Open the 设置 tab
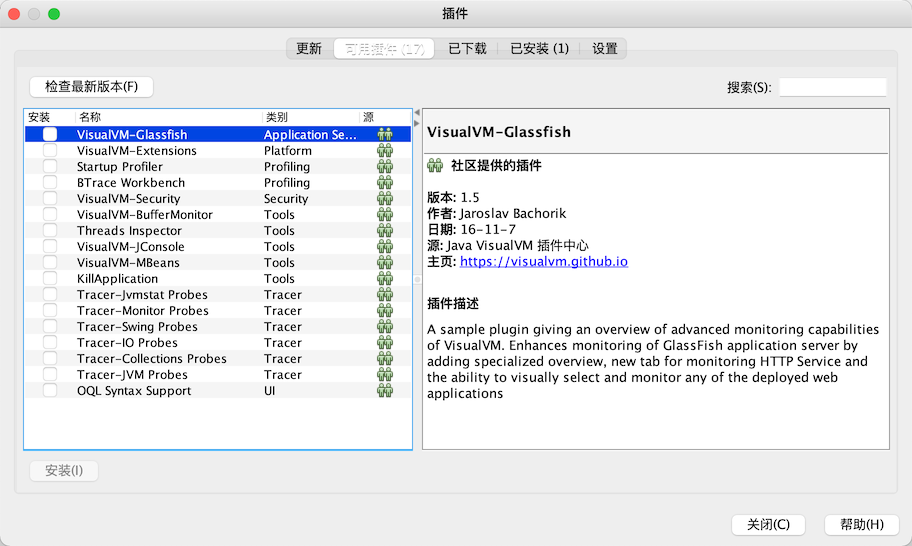 (x=605, y=48)
